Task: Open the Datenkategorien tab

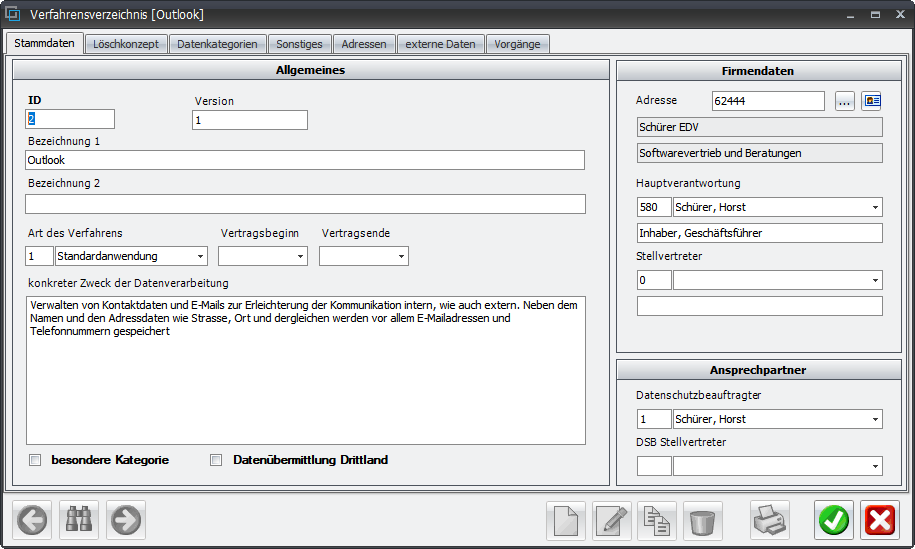Action: (x=218, y=44)
